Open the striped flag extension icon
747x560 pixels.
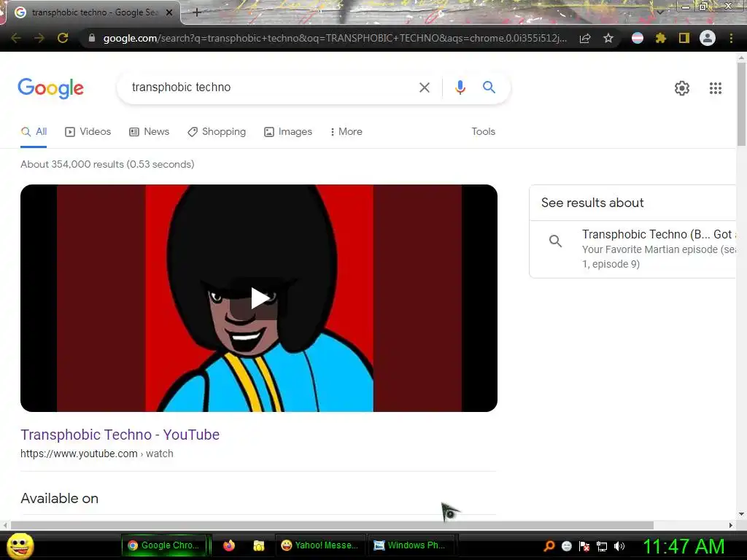pos(638,38)
